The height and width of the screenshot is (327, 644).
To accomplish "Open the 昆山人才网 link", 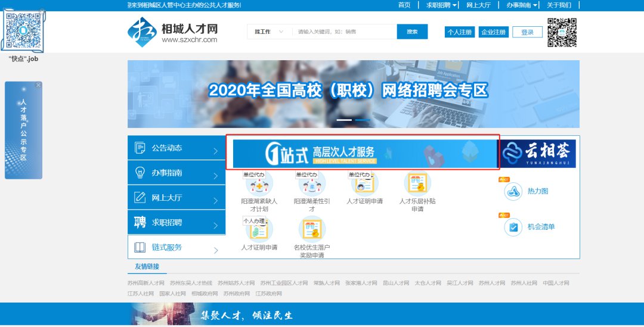I will click(x=396, y=283).
